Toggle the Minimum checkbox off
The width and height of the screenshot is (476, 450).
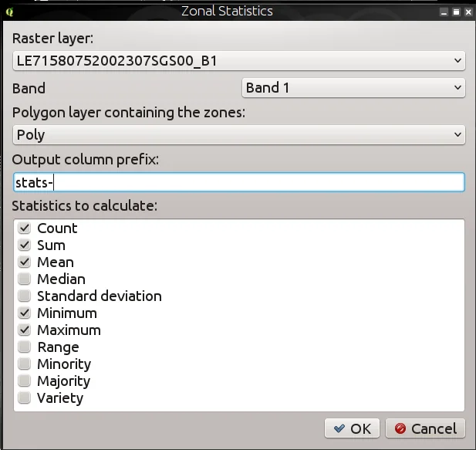tap(25, 313)
